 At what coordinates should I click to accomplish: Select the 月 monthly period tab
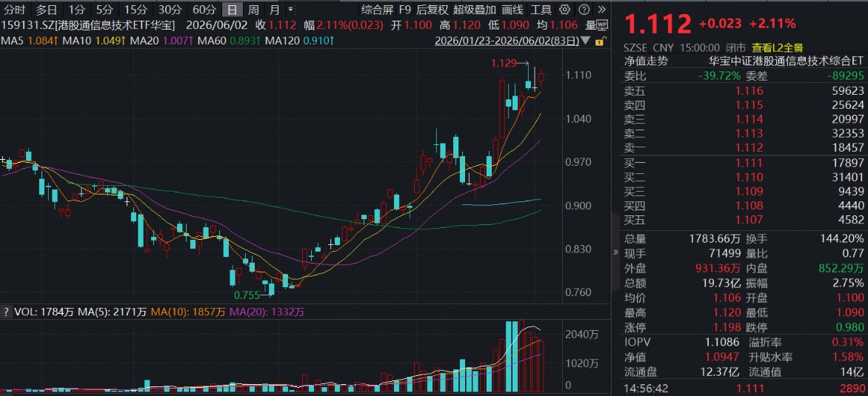pyautogui.click(x=275, y=10)
